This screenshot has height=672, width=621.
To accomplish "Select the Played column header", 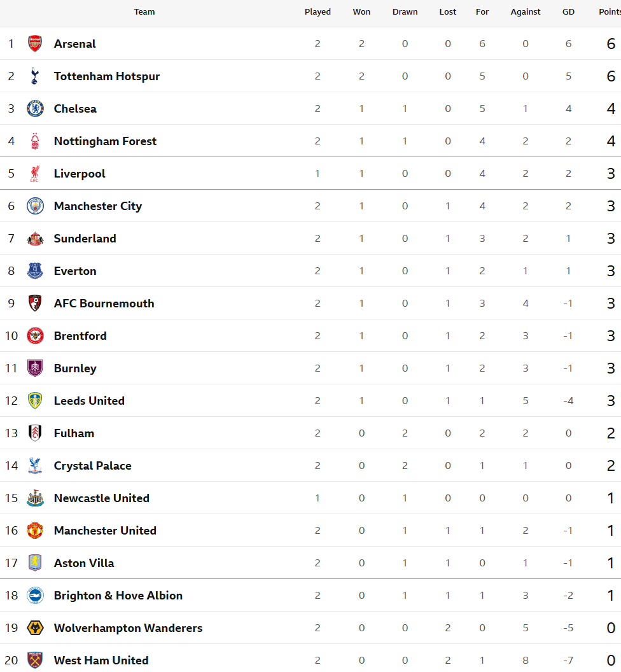I will point(317,12).
